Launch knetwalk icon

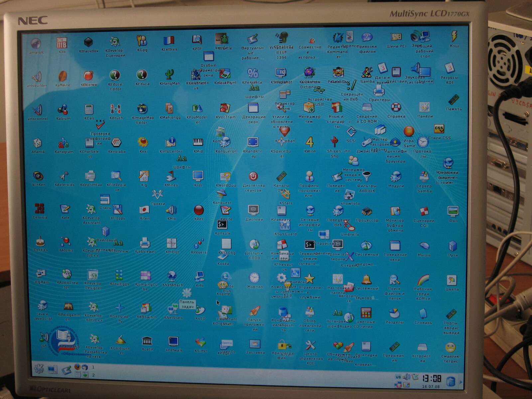[x=174, y=341]
